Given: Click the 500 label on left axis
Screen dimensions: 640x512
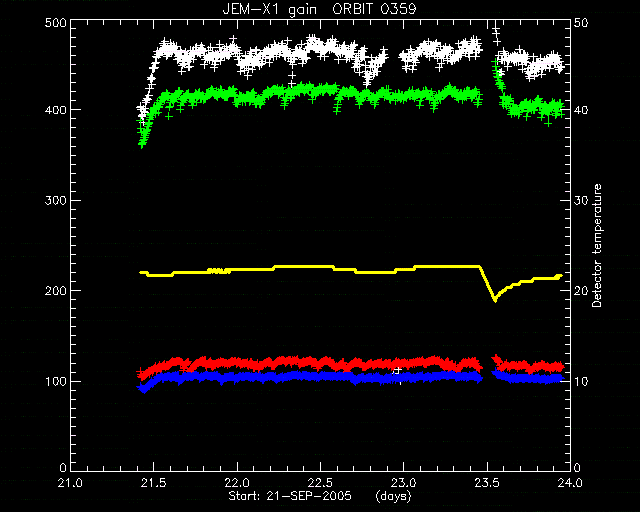Looking at the screenshot, I should point(55,22).
